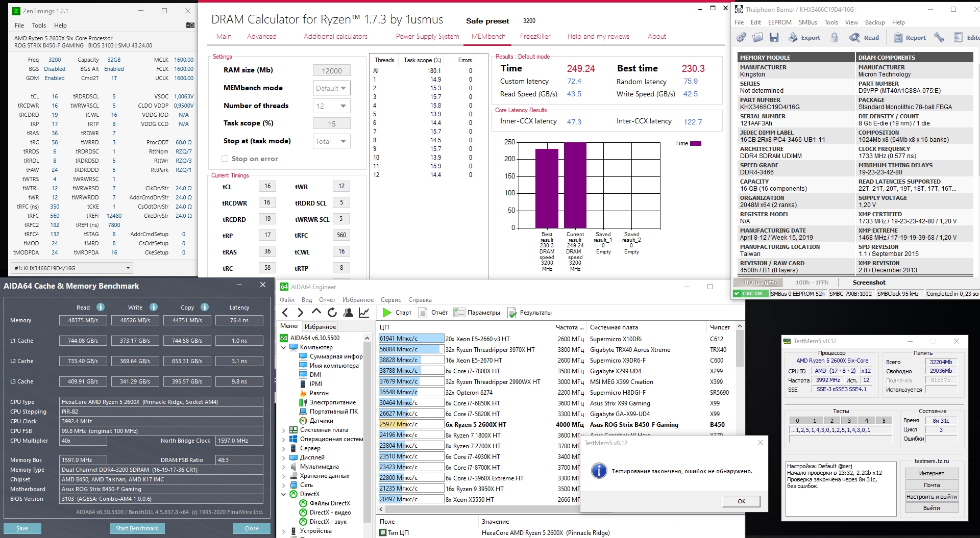Image resolution: width=980 pixels, height=538 pixels.
Task: Open the Tools menu in ZenTimings
Action: coord(39,25)
